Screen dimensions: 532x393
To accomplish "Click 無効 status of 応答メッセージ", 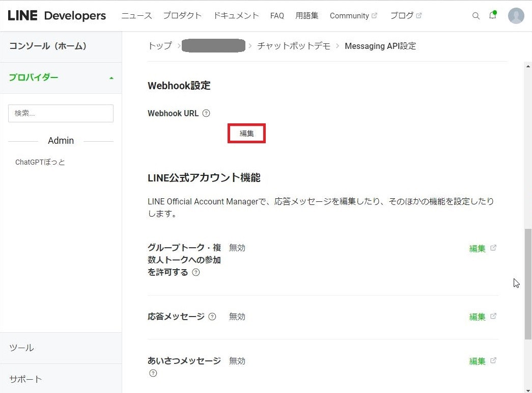I will (x=237, y=317).
